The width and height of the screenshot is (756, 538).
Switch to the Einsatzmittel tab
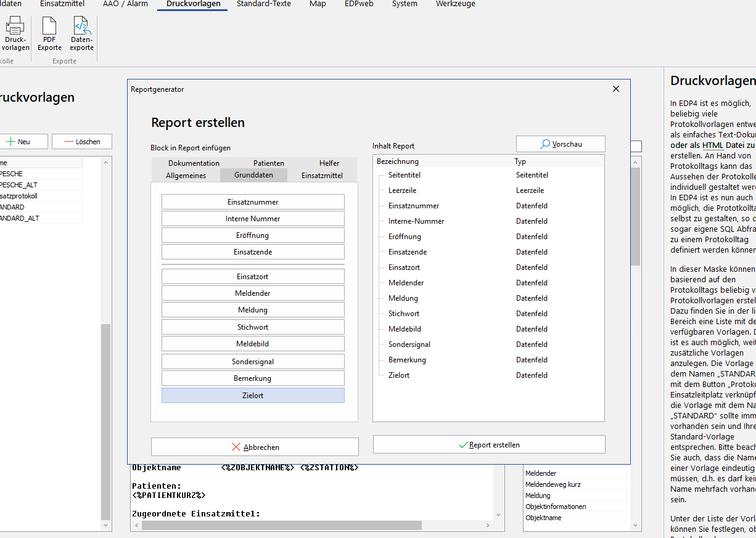(x=322, y=176)
